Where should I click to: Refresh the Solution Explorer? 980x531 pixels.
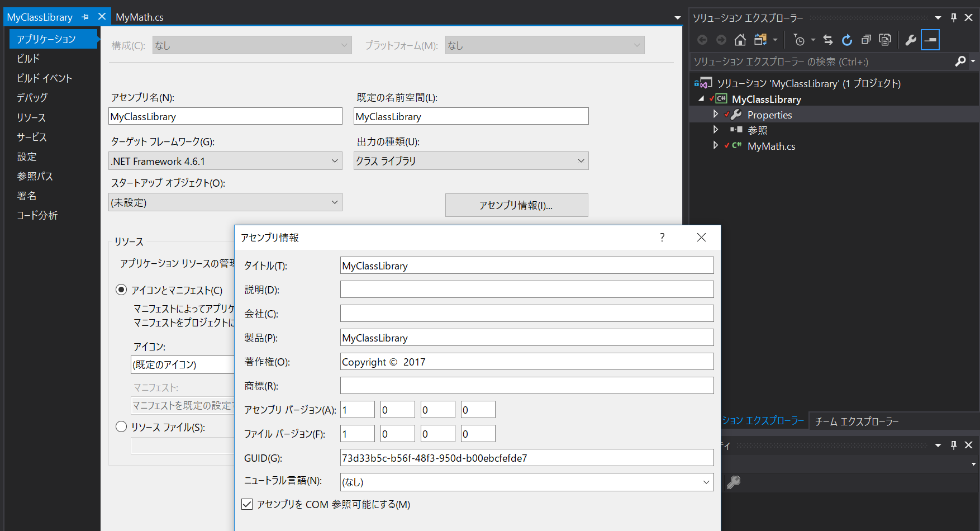coord(847,40)
